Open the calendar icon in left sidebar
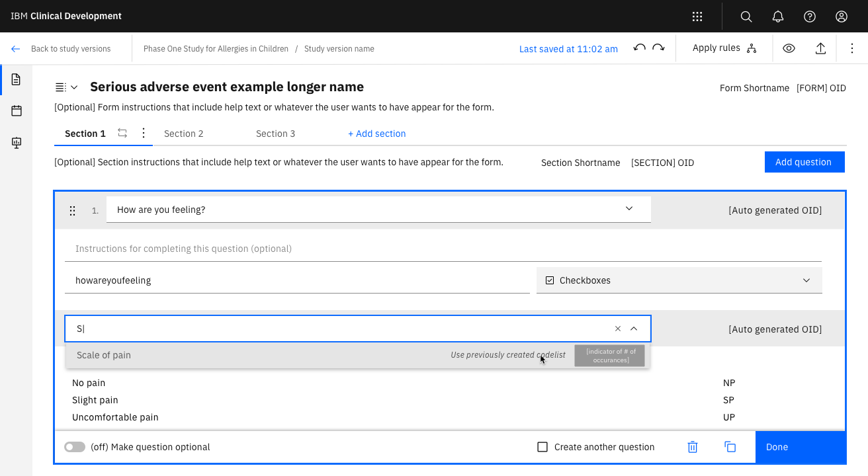868x476 pixels. [x=17, y=111]
